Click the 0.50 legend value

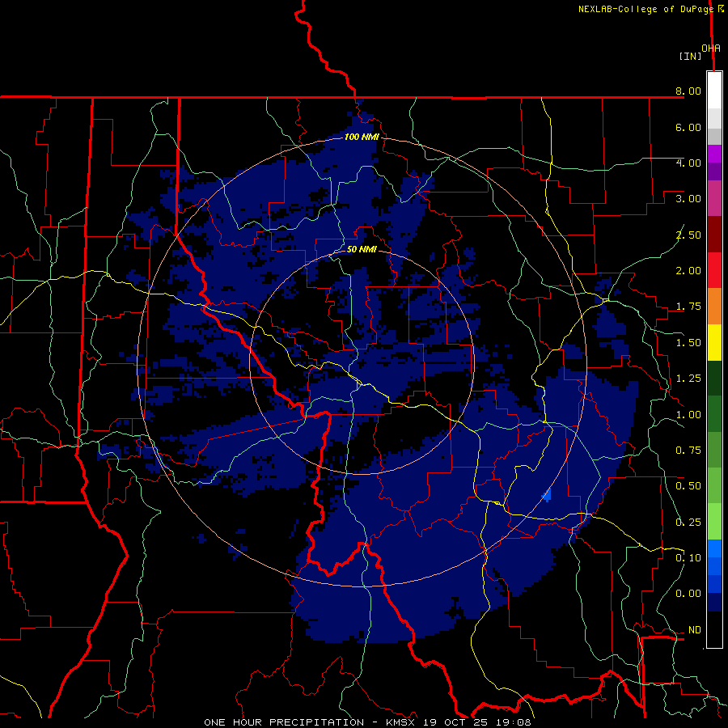[x=688, y=486]
